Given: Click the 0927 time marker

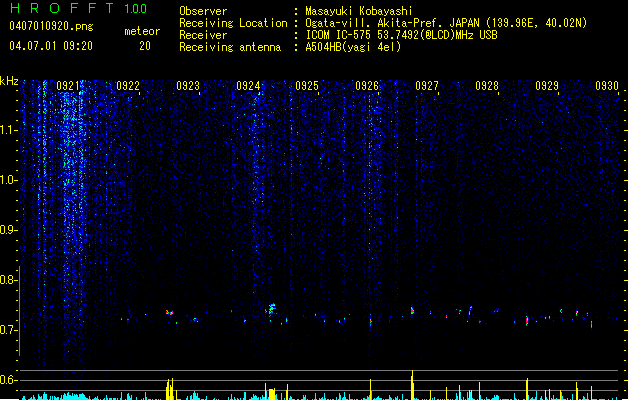Looking at the screenshot, I should point(427,86).
